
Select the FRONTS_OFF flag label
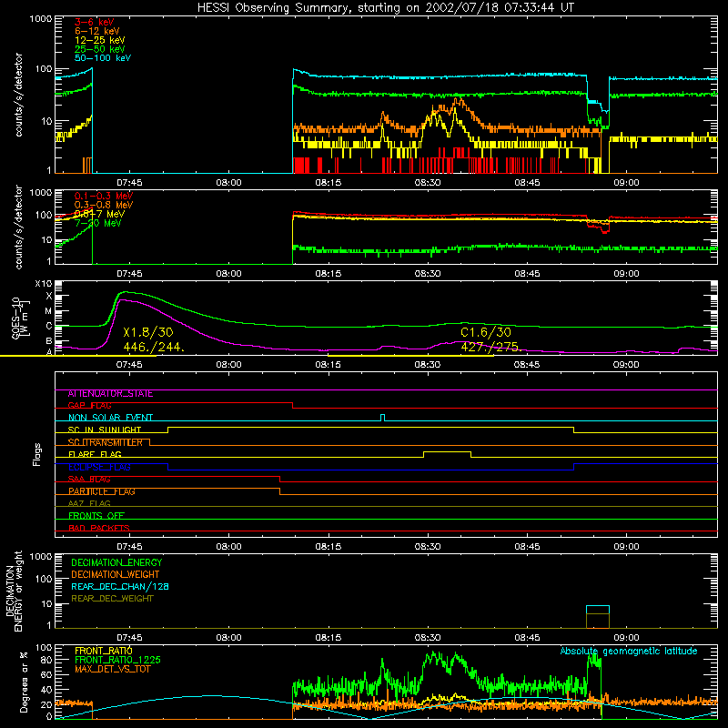click(96, 516)
